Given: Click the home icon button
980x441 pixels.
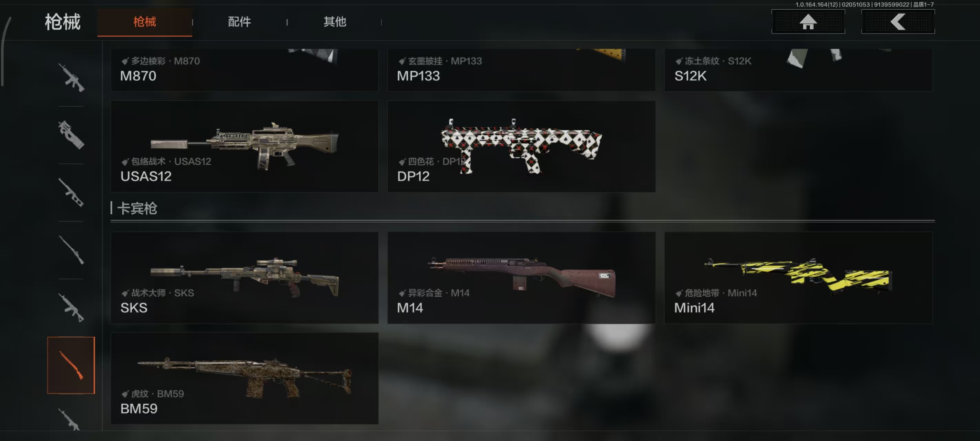Looking at the screenshot, I should (808, 22).
